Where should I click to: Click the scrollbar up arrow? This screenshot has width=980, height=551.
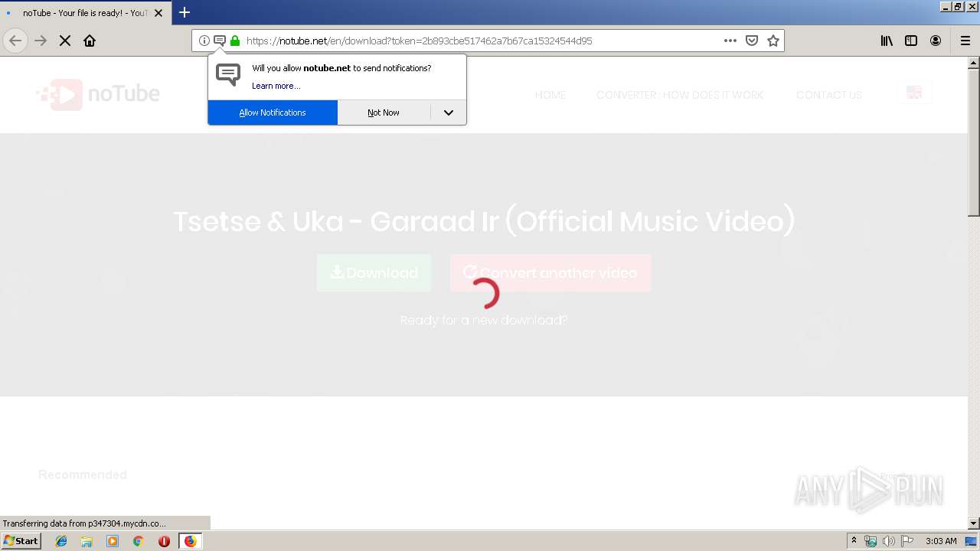tap(974, 62)
